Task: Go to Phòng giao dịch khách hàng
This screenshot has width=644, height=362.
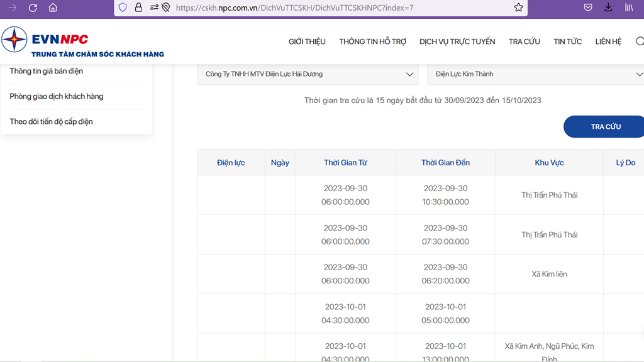Action: tap(57, 96)
